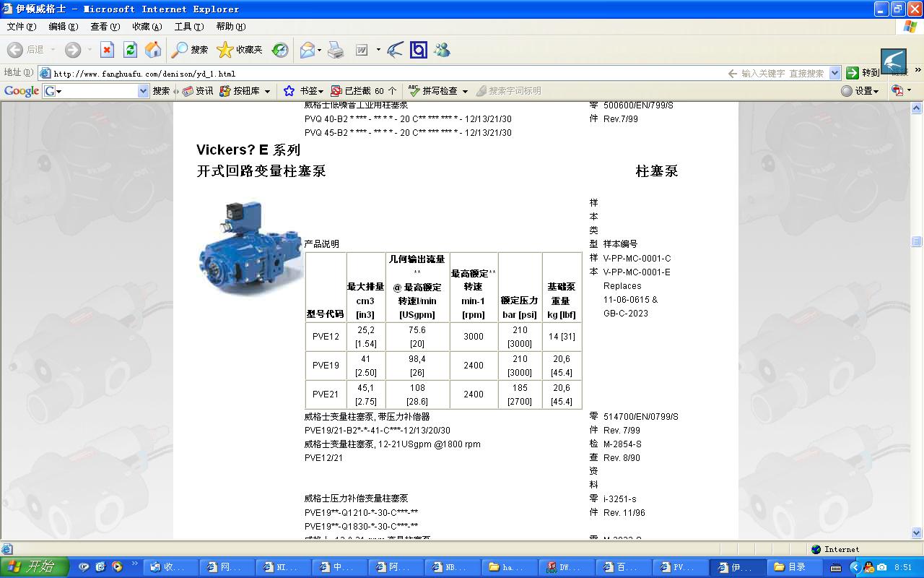Open the 按钮库 button gallery

click(x=245, y=91)
